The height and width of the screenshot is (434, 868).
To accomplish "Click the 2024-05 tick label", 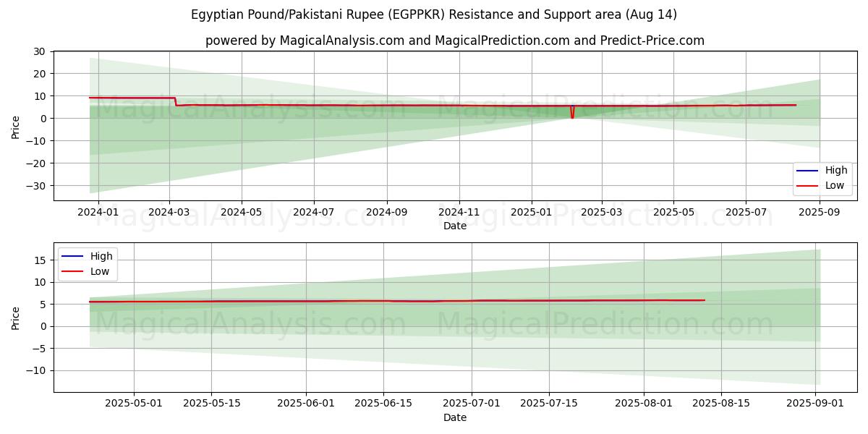I will point(241,212).
